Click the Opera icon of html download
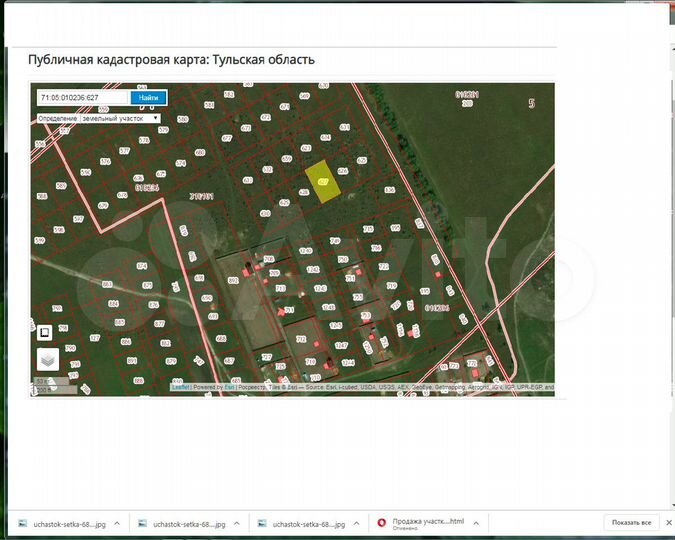The width and height of the screenshot is (675, 540). tap(381, 523)
